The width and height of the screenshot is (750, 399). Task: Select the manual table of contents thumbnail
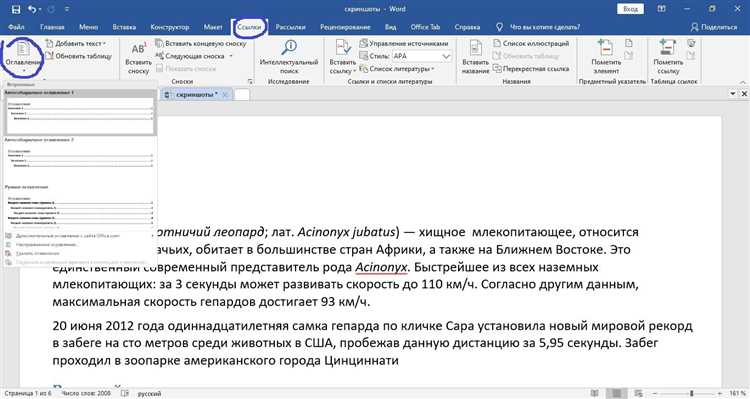[80, 207]
